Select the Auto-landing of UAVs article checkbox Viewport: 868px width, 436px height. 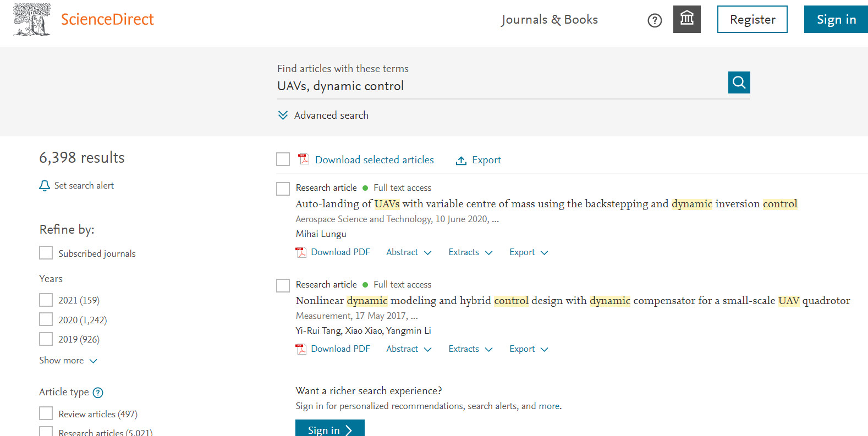(283, 189)
